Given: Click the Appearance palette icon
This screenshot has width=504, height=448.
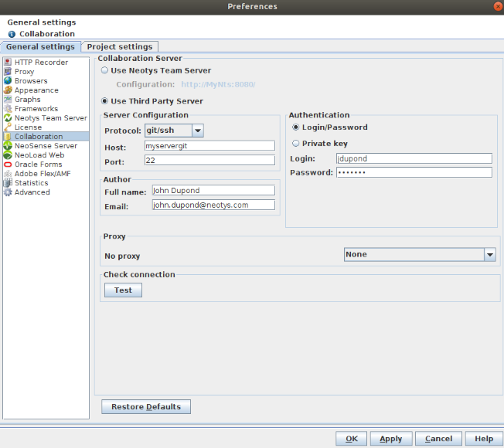Looking at the screenshot, I should pyautogui.click(x=8, y=90).
